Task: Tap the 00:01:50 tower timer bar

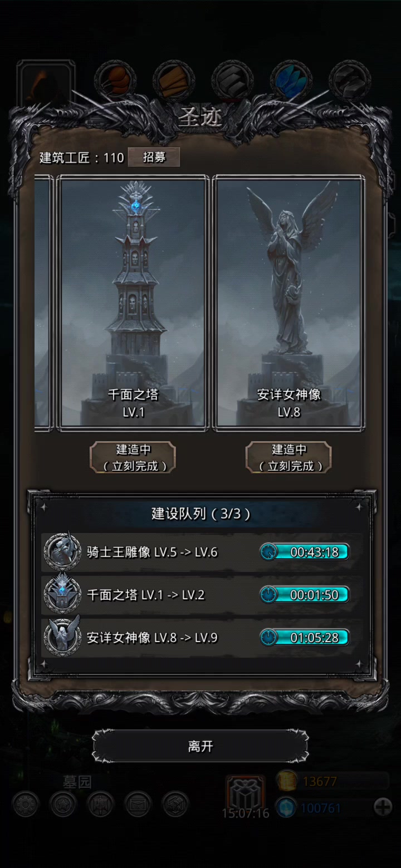Action: [x=305, y=594]
